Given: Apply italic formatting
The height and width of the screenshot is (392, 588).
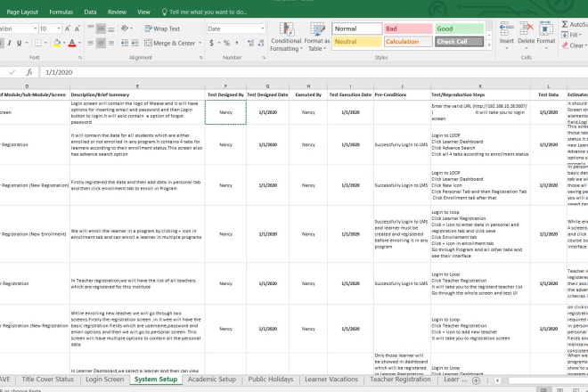Looking at the screenshot, I should click(x=10, y=43).
